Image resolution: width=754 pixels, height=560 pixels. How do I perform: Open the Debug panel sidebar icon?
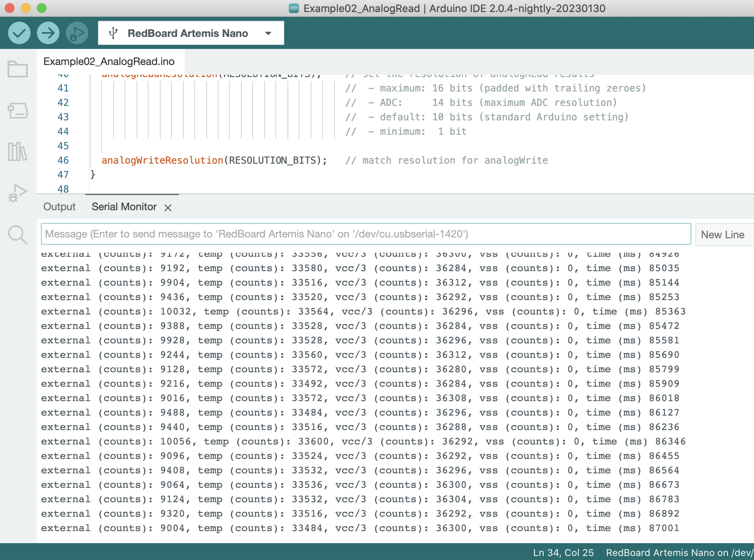[18, 193]
